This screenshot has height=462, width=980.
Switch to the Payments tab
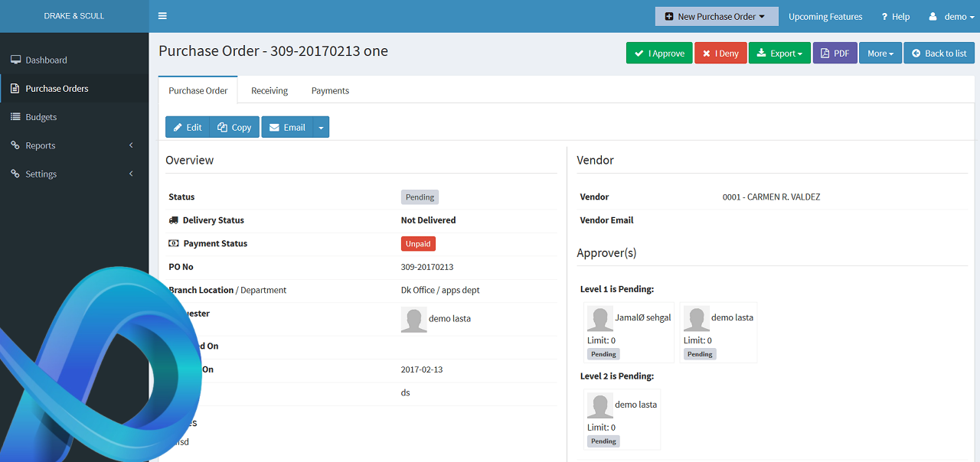(330, 90)
